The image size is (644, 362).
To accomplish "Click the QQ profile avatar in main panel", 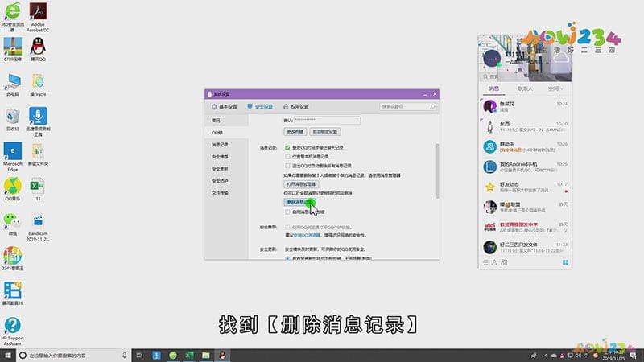I will tap(492, 58).
